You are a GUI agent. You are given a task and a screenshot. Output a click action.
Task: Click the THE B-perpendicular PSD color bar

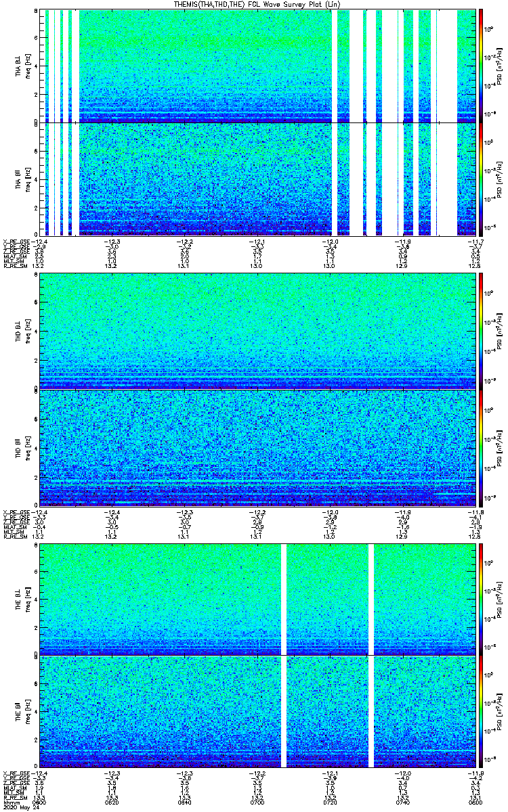point(482,598)
